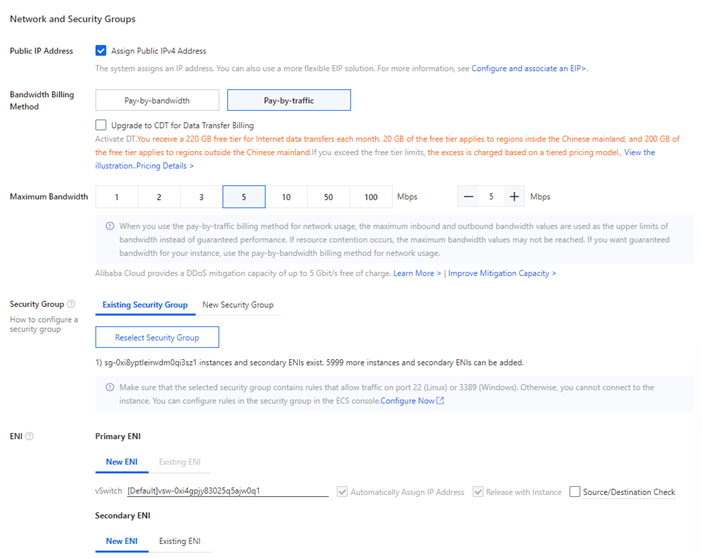
Task: Choose 5 Mbps maximum bandwidth option
Action: coord(244,197)
